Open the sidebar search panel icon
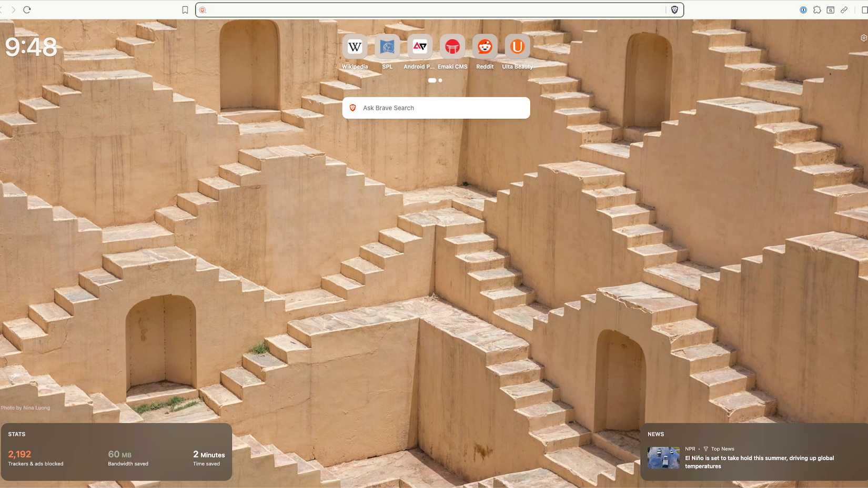 coord(831,9)
